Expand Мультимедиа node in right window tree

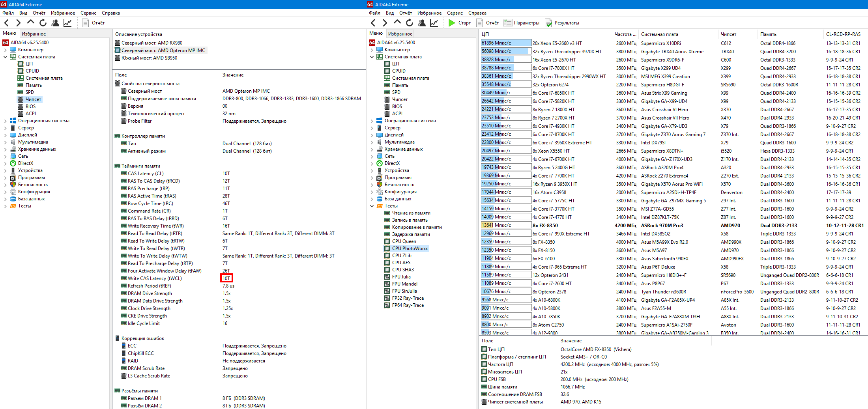click(372, 142)
